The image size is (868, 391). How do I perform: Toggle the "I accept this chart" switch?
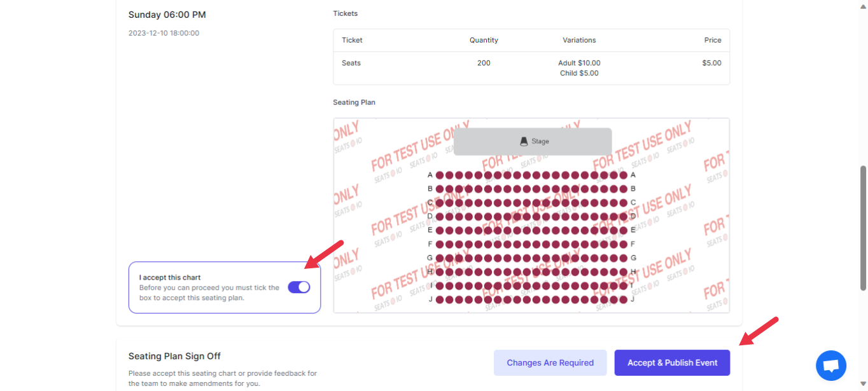(298, 287)
